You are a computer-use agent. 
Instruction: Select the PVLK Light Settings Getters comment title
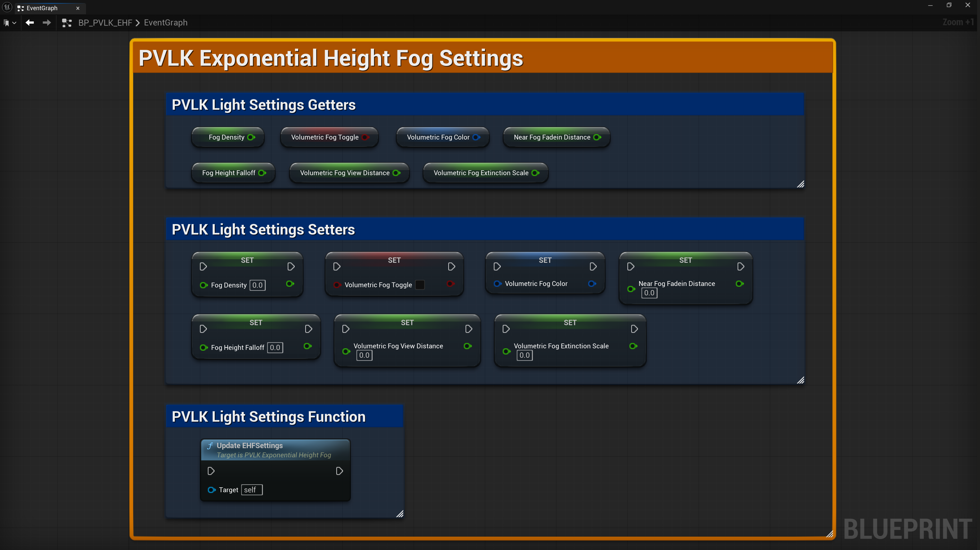tap(264, 105)
